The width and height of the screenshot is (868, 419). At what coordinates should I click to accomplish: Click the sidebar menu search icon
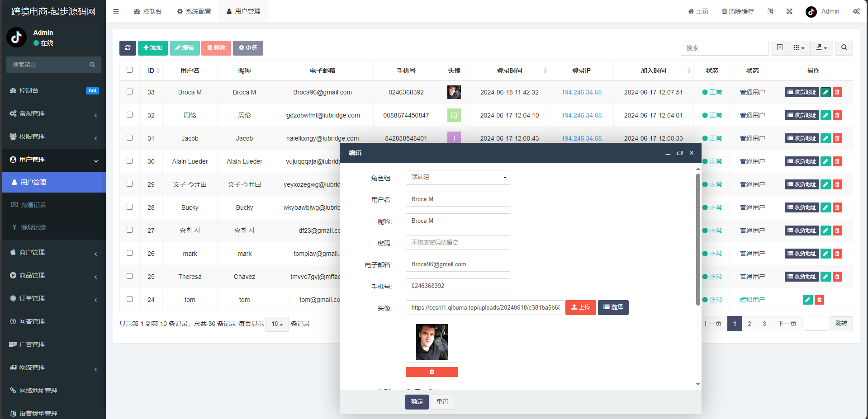click(x=92, y=65)
